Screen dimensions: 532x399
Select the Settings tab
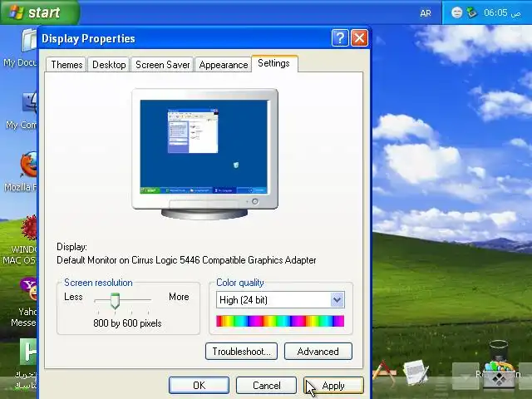[273, 63]
